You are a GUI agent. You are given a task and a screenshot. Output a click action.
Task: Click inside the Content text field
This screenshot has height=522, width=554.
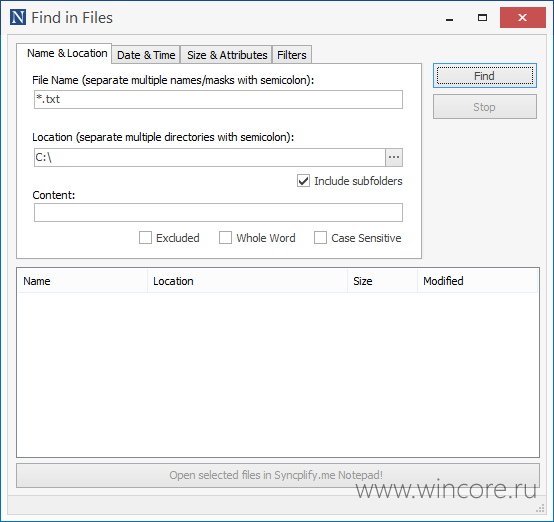pyautogui.click(x=218, y=212)
